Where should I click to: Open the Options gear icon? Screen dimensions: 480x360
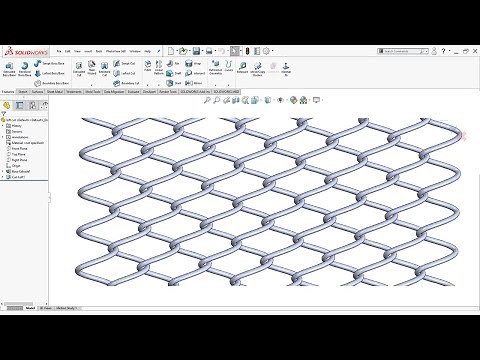point(266,51)
